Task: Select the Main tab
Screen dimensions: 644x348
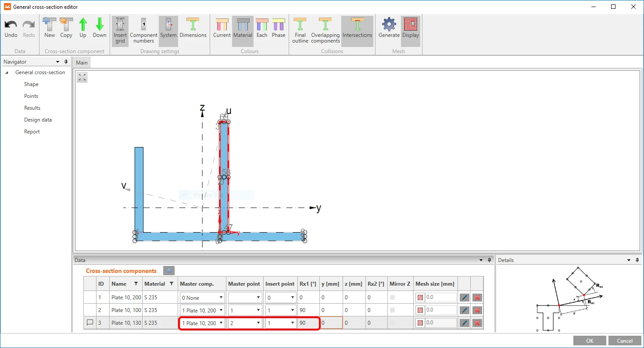Action: (x=82, y=62)
